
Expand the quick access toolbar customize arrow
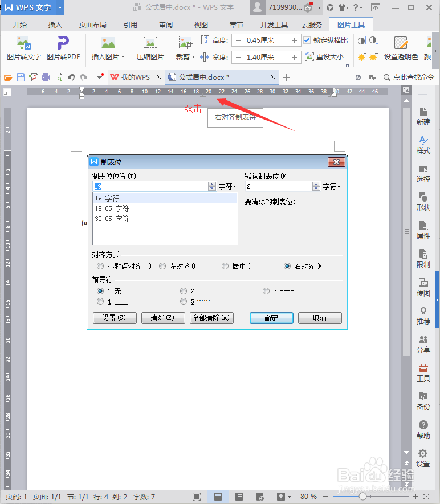100,77
